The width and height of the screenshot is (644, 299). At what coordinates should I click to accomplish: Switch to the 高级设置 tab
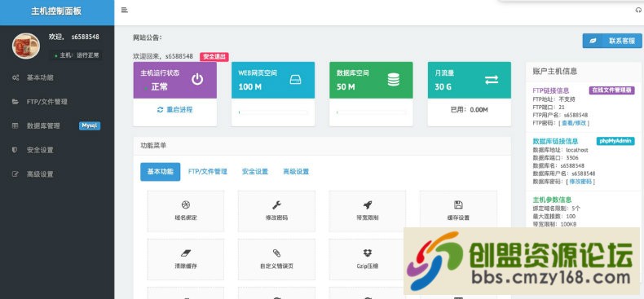(296, 172)
